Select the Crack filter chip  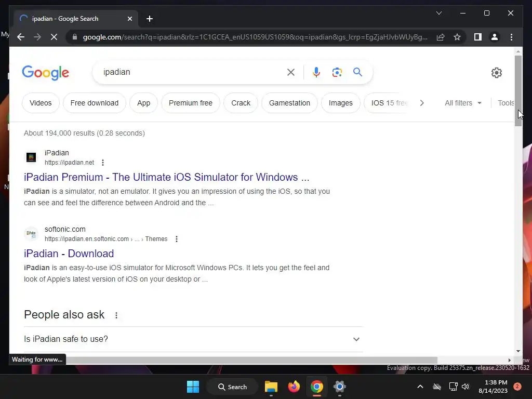241,103
